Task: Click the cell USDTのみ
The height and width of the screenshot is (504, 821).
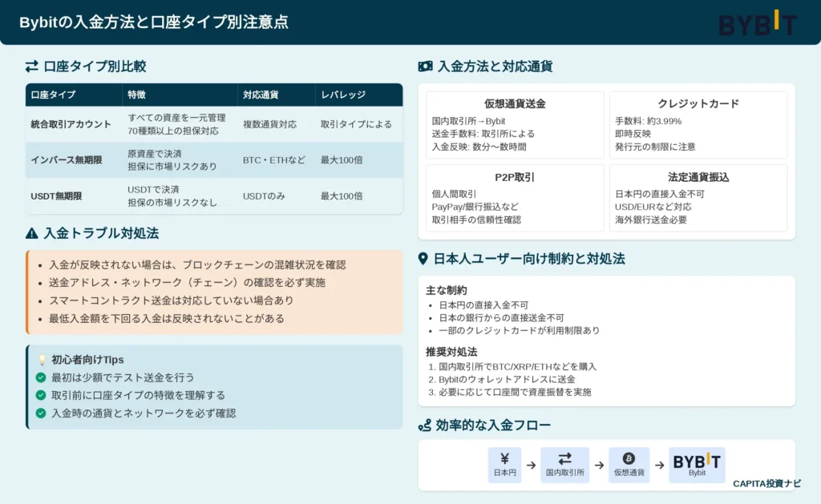Action: coord(264,196)
